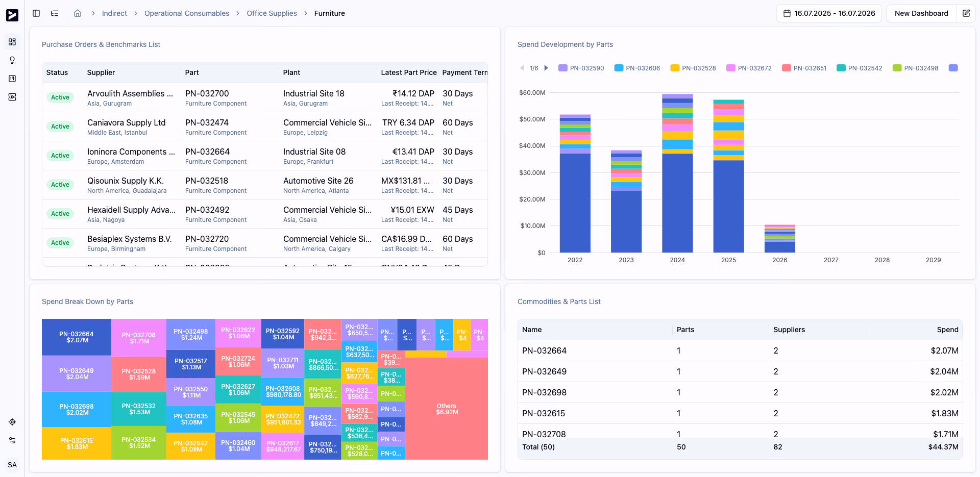Toggle PN-032498 legend series

(x=916, y=68)
